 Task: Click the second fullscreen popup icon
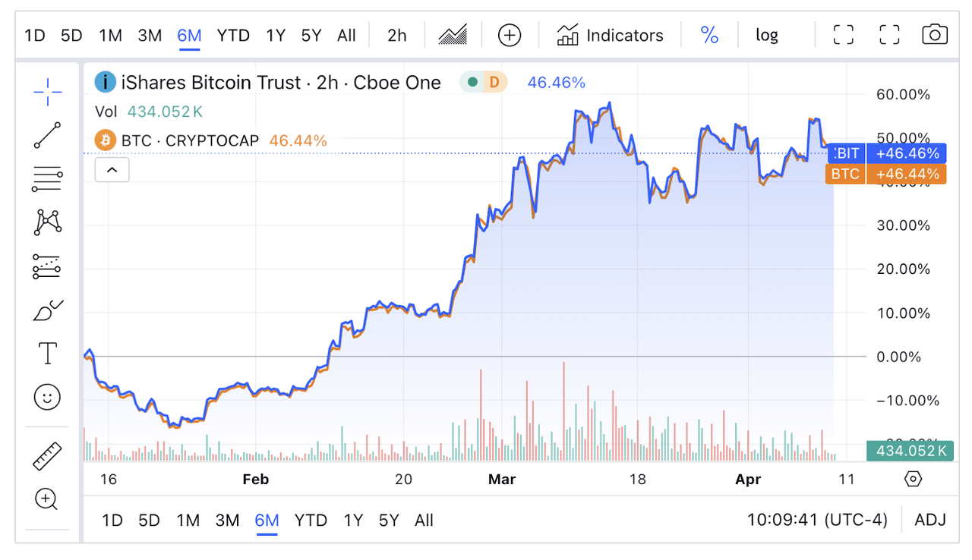click(889, 35)
